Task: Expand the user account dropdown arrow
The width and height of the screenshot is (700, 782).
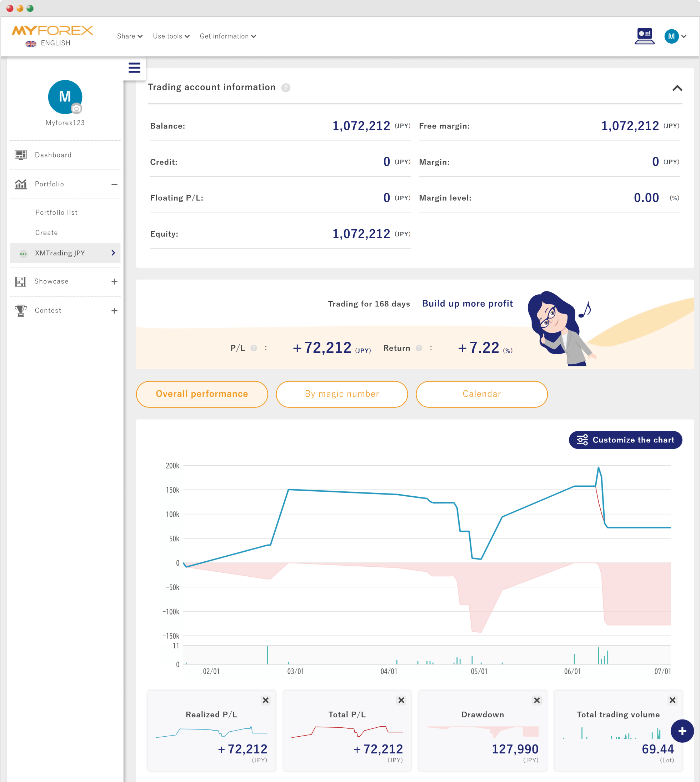Action: [x=684, y=36]
